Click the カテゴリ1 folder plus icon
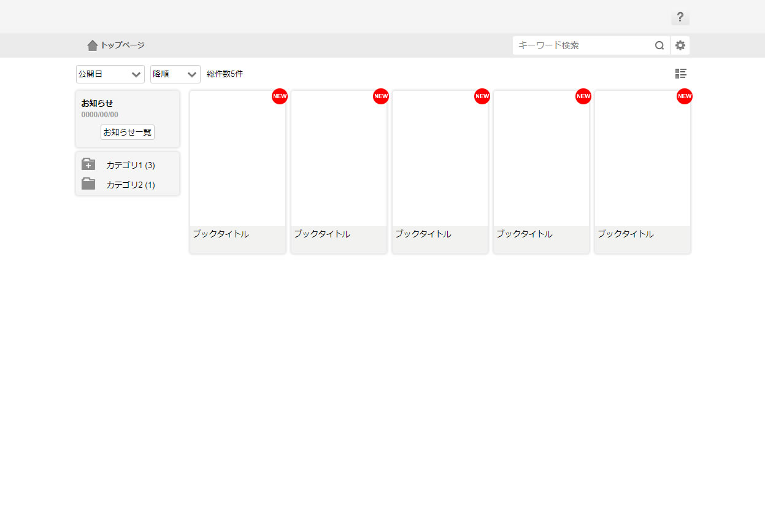Image resolution: width=765 pixels, height=532 pixels. tap(88, 164)
